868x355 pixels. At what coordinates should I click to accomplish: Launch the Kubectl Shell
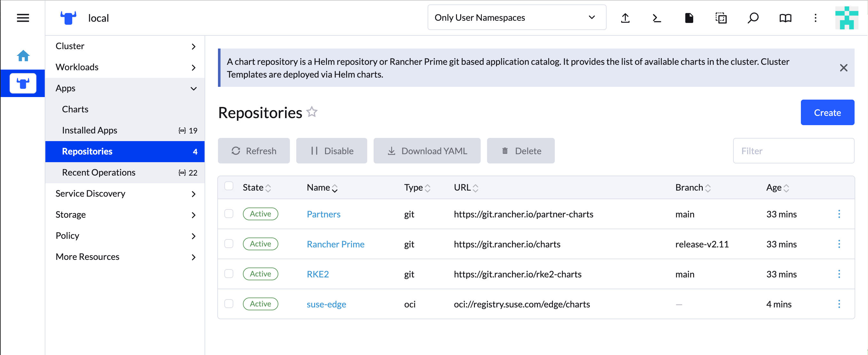(656, 18)
